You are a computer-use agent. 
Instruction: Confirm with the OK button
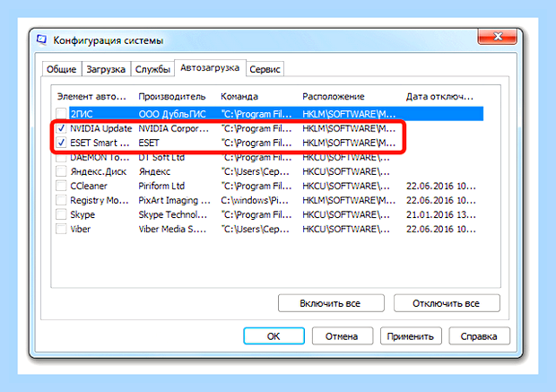pos(274,336)
